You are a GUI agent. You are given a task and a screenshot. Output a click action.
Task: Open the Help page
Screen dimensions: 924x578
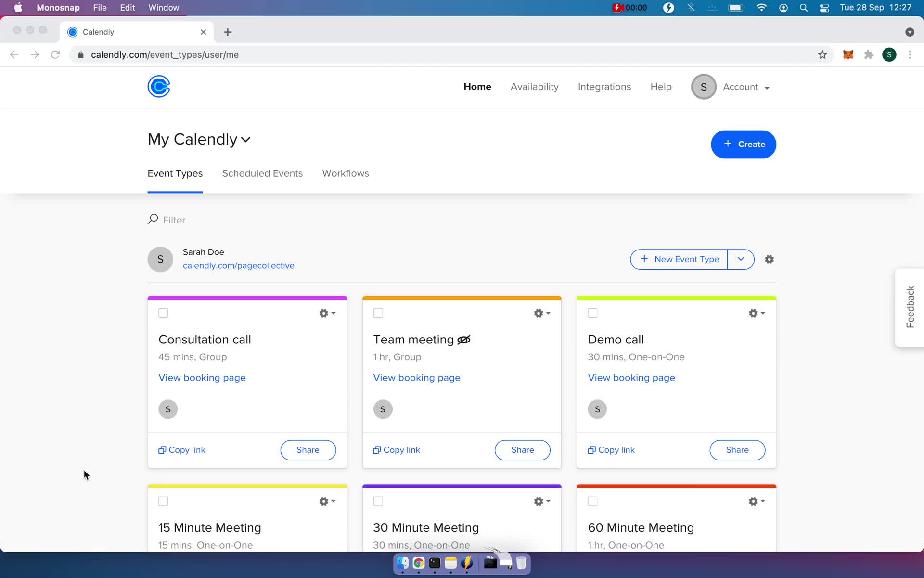coord(661,87)
